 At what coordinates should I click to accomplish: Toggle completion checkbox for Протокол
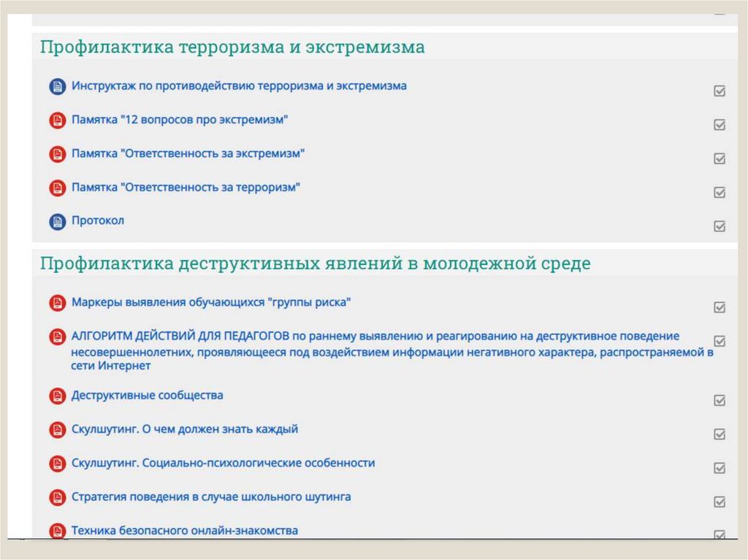tap(720, 226)
